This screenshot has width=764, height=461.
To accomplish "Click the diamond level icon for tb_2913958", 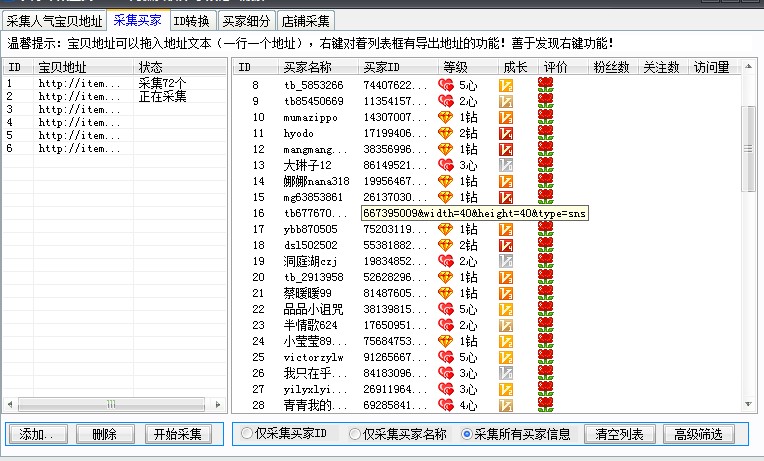I will click(446, 278).
